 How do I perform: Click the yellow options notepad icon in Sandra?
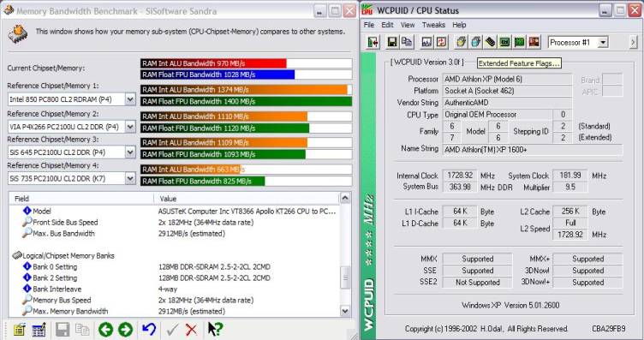click(x=19, y=330)
